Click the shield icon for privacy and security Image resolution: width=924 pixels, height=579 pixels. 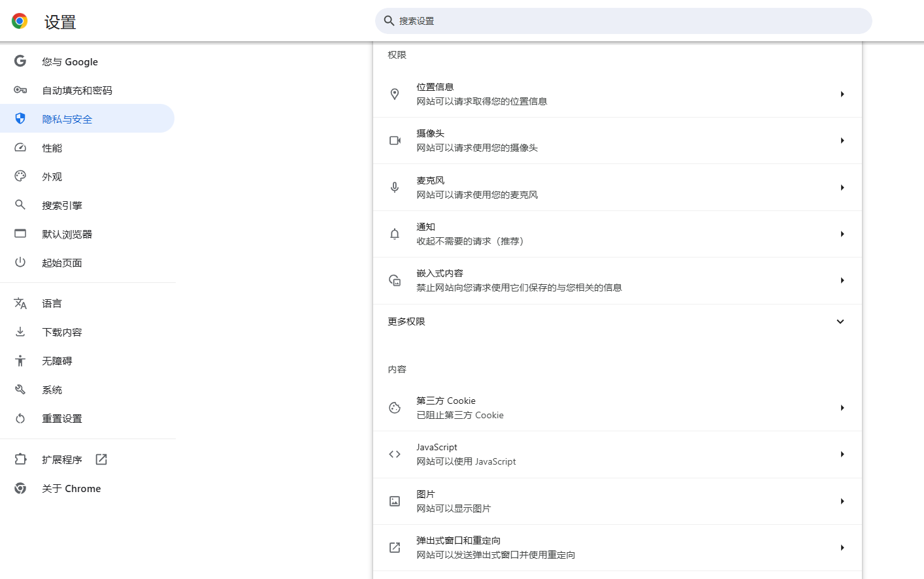click(x=20, y=118)
